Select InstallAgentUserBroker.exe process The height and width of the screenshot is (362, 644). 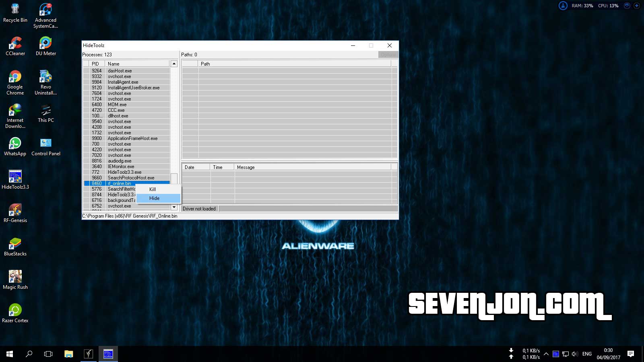(127, 88)
